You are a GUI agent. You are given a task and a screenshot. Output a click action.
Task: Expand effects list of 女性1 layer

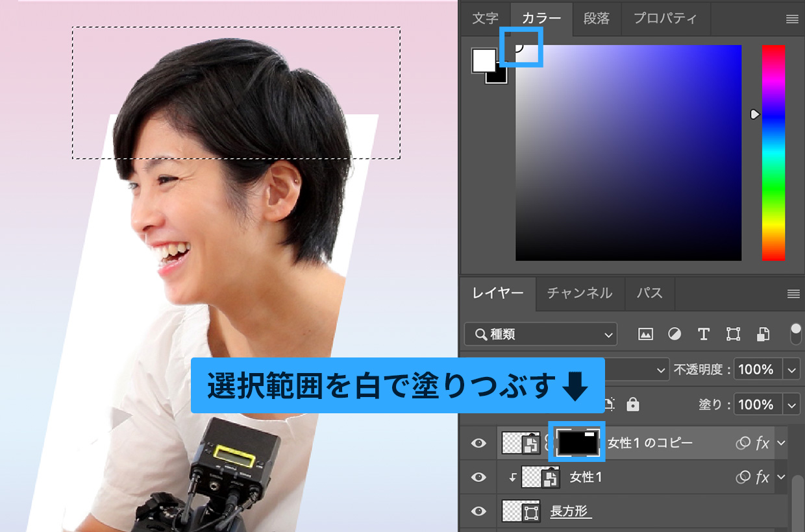pos(781,478)
